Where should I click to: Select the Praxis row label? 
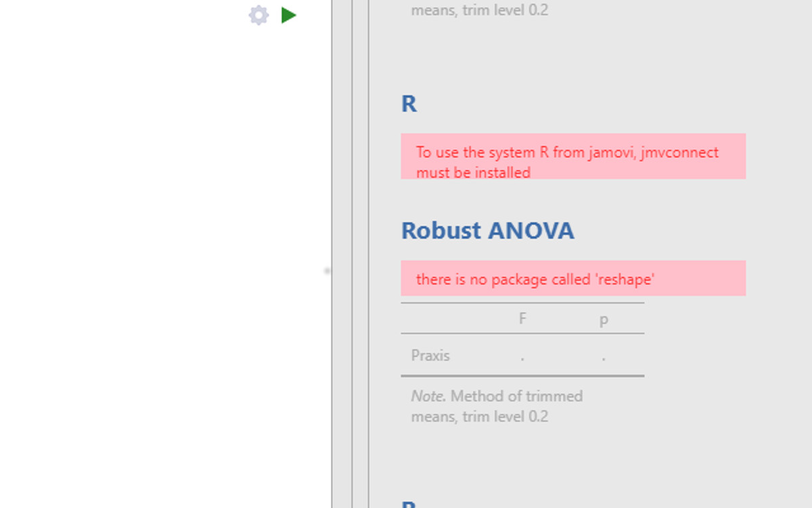click(x=430, y=355)
